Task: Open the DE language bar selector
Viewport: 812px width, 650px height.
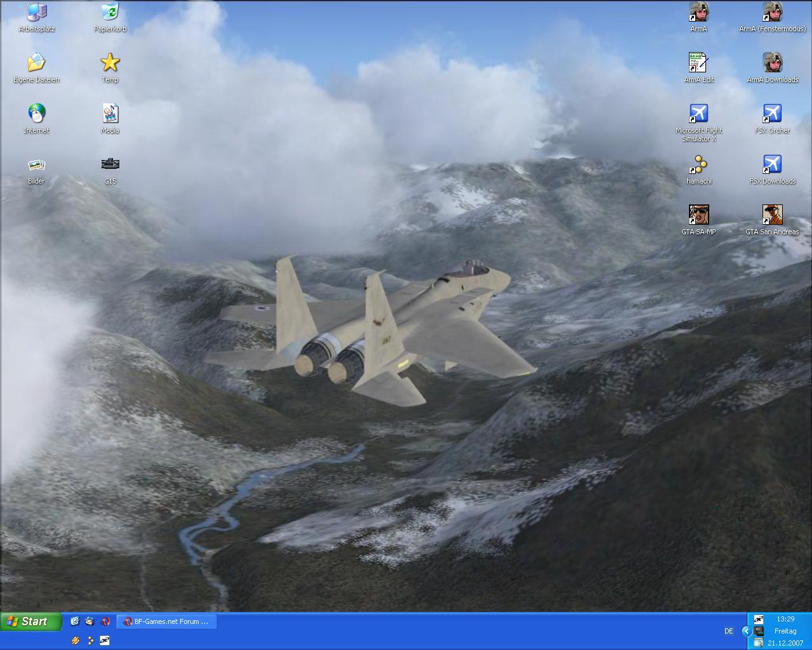Action: click(x=728, y=631)
